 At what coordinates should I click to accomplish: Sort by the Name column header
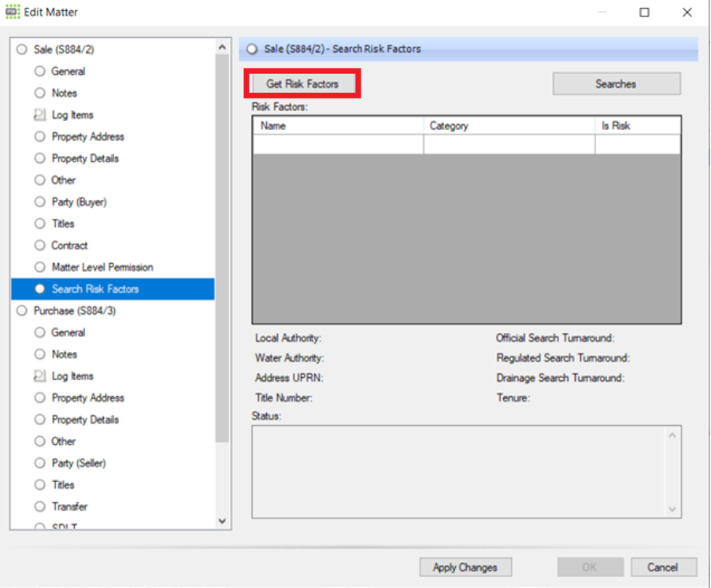(337, 126)
